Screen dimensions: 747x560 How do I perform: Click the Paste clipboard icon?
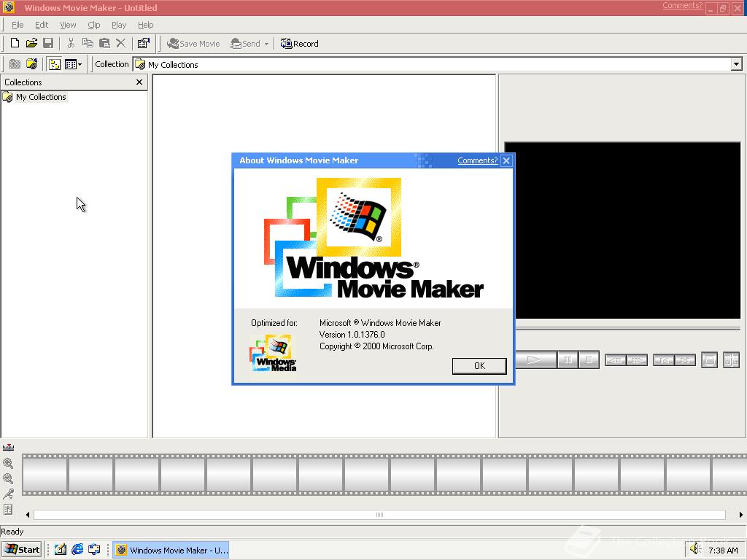pyautogui.click(x=104, y=43)
